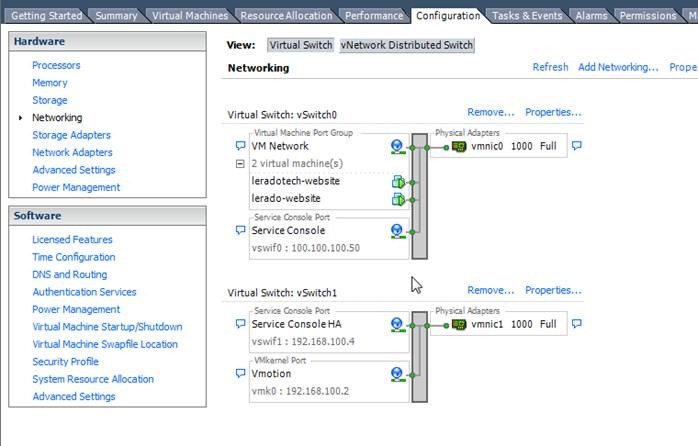
Task: Switch view to vNetwork Distributed Switch
Action: click(x=406, y=45)
